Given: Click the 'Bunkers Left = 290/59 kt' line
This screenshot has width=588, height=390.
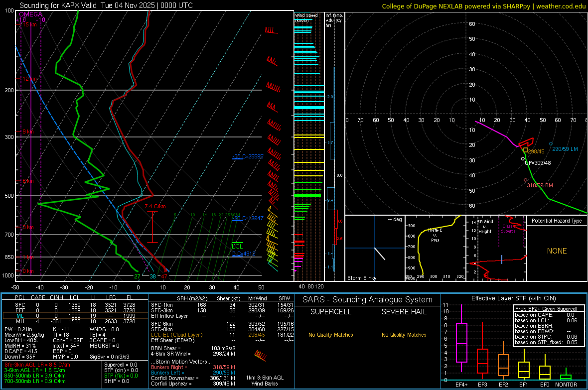Looking at the screenshot, I should [x=193, y=373].
